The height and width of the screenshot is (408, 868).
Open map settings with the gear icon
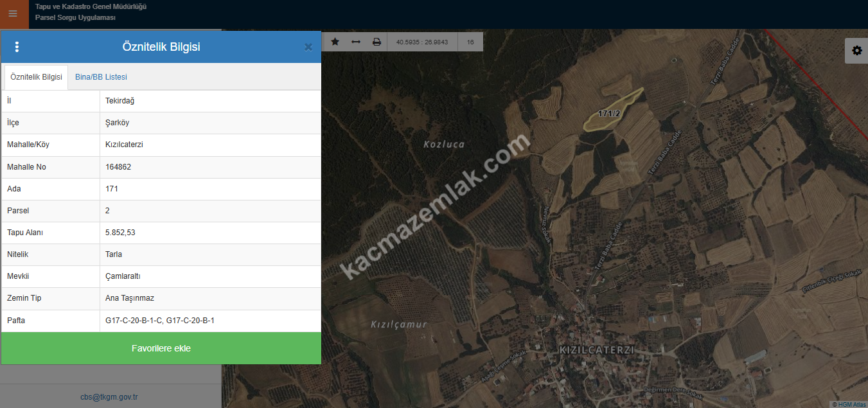coord(856,51)
